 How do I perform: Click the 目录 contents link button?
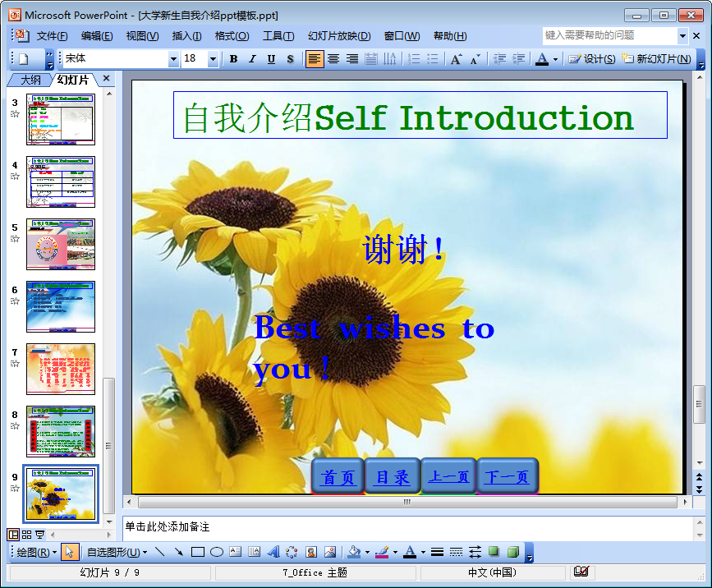pyautogui.click(x=393, y=475)
